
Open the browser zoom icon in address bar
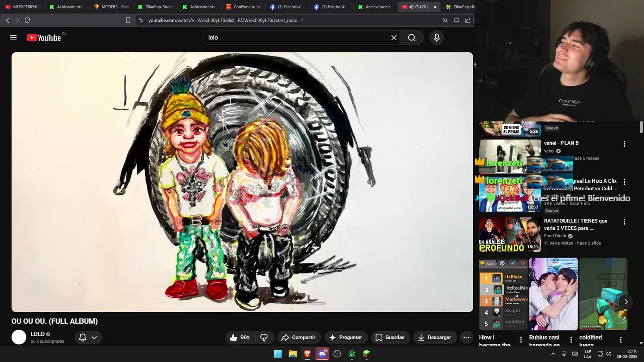445,20
